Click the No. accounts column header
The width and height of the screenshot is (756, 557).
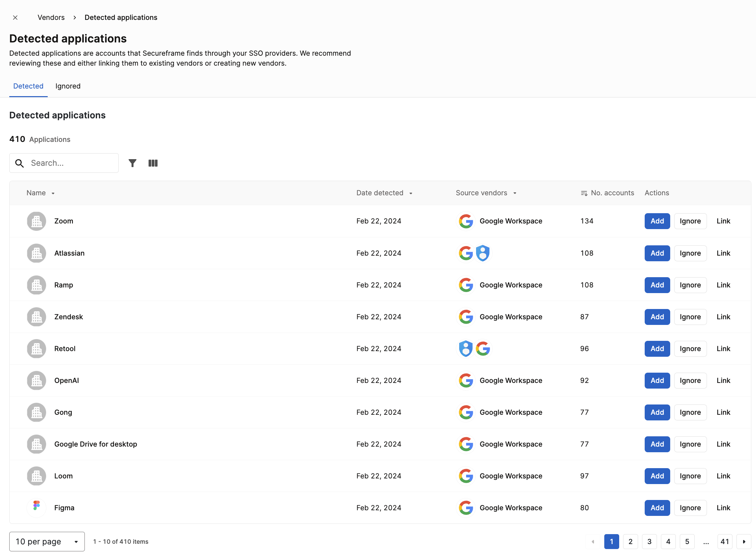612,193
